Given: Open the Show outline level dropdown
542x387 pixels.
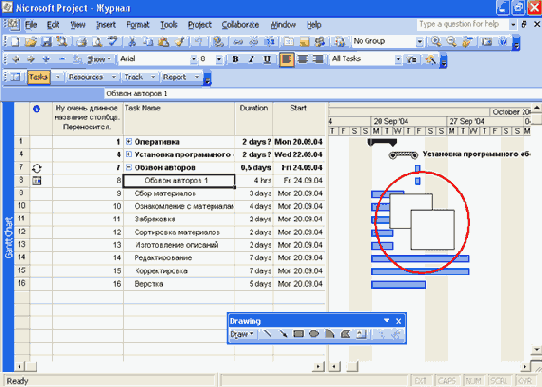Looking at the screenshot, I should [99, 59].
